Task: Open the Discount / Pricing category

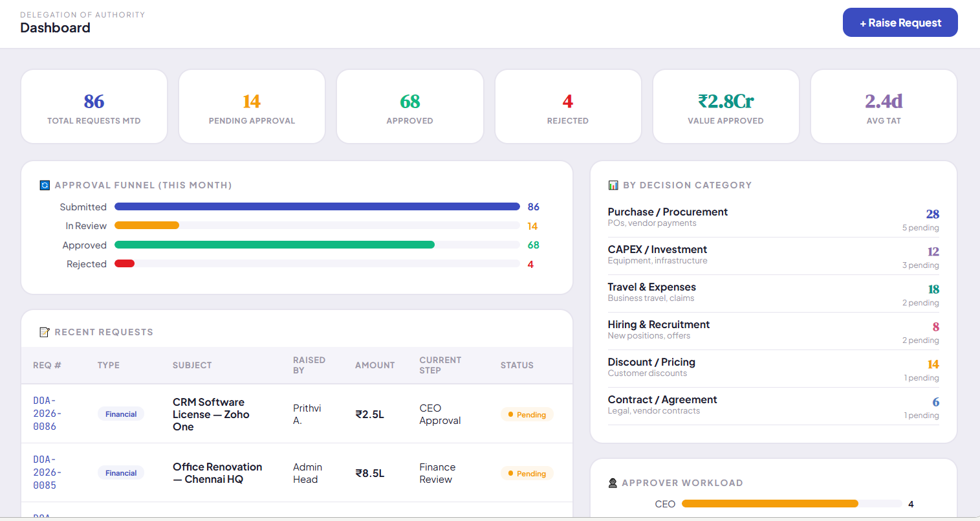Action: coord(773,369)
